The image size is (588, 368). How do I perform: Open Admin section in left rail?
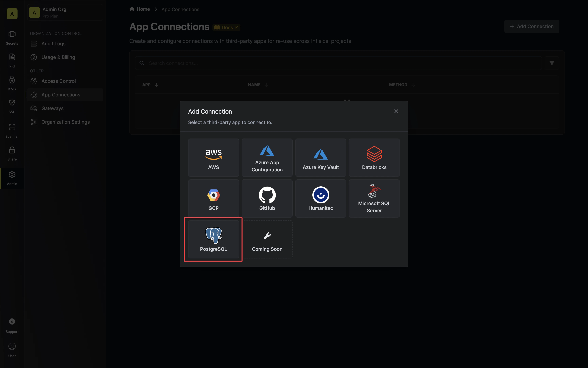coord(12,178)
